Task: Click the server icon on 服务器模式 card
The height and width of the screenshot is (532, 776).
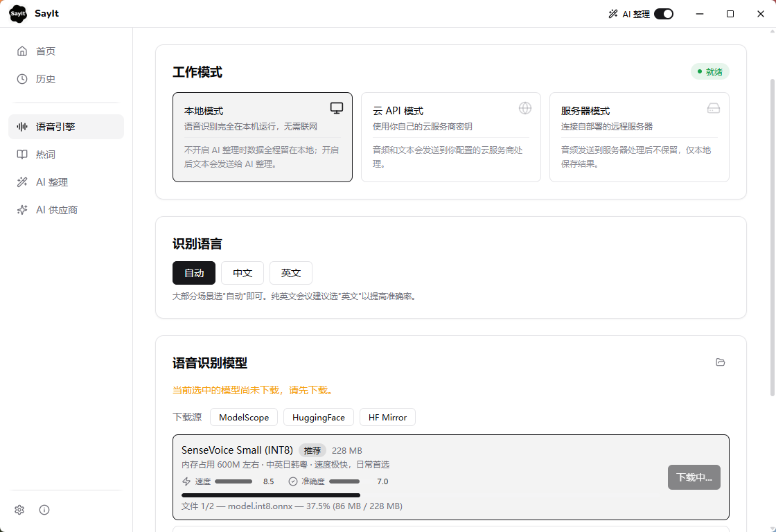Action: [x=714, y=108]
